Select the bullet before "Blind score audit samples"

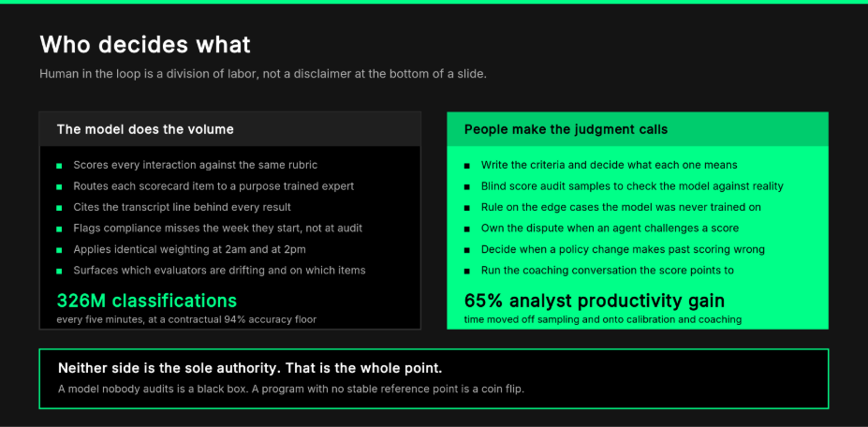coord(467,186)
